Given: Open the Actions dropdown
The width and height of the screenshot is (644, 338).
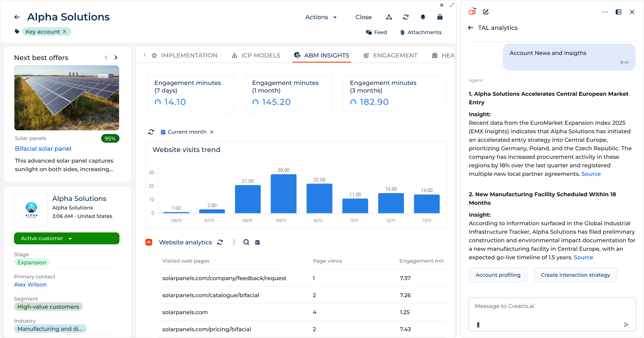Looking at the screenshot, I should point(321,17).
